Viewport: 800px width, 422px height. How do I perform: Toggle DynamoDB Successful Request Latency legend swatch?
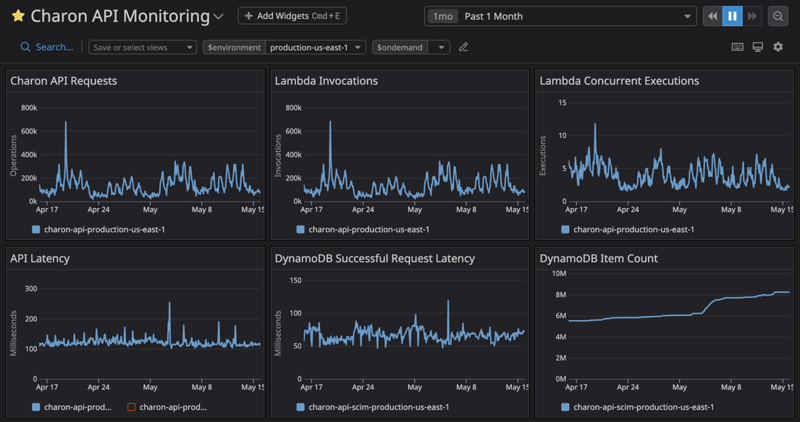(x=301, y=407)
